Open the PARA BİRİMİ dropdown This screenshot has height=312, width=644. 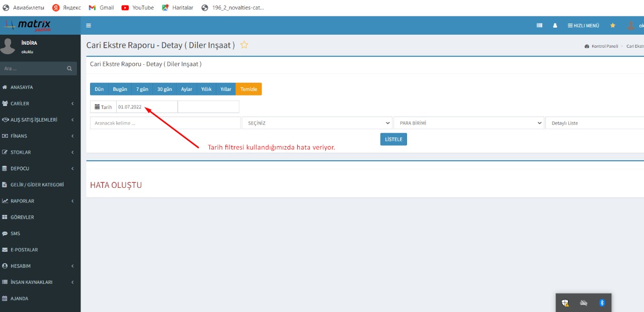point(469,123)
